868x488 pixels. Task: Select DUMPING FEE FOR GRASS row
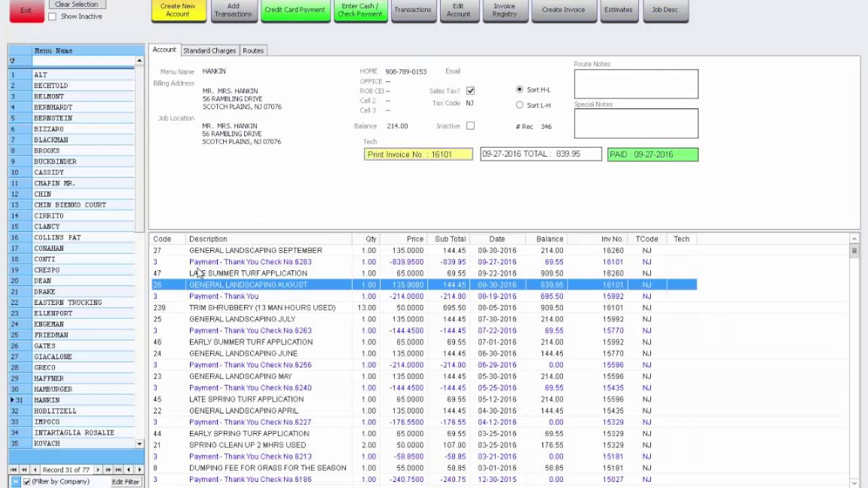click(424, 468)
